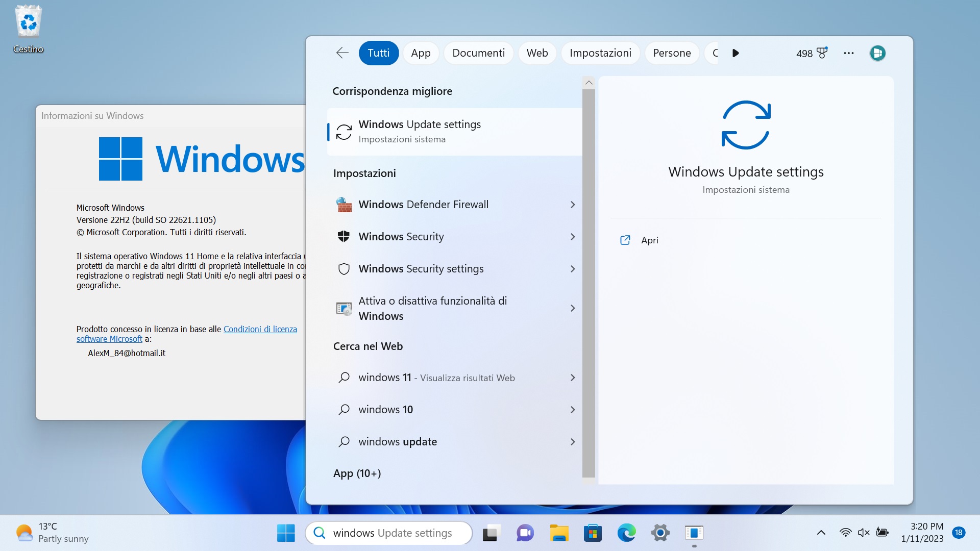Go back with the search panel arrow
The width and height of the screenshot is (980, 551).
pyautogui.click(x=342, y=53)
